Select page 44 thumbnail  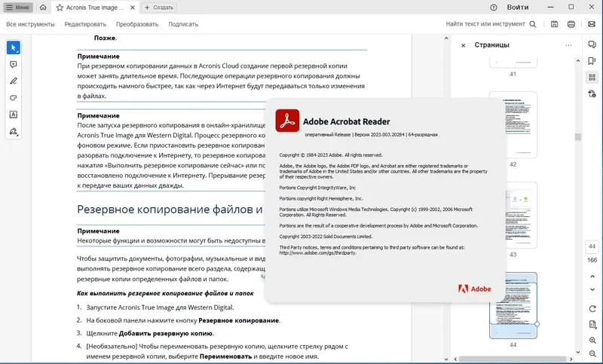pos(513,305)
